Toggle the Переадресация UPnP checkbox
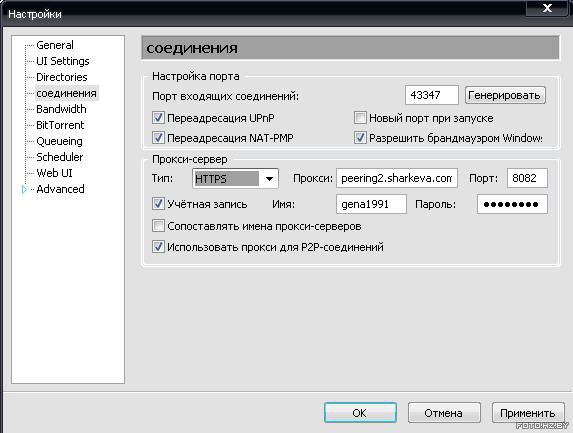Image resolution: width=573 pixels, height=433 pixels. [158, 118]
